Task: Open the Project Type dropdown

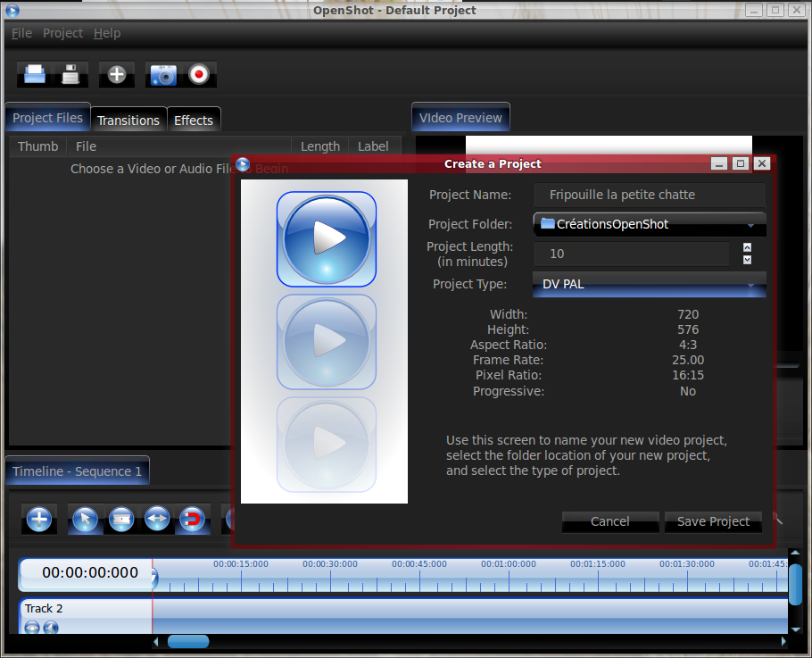Action: 649,285
